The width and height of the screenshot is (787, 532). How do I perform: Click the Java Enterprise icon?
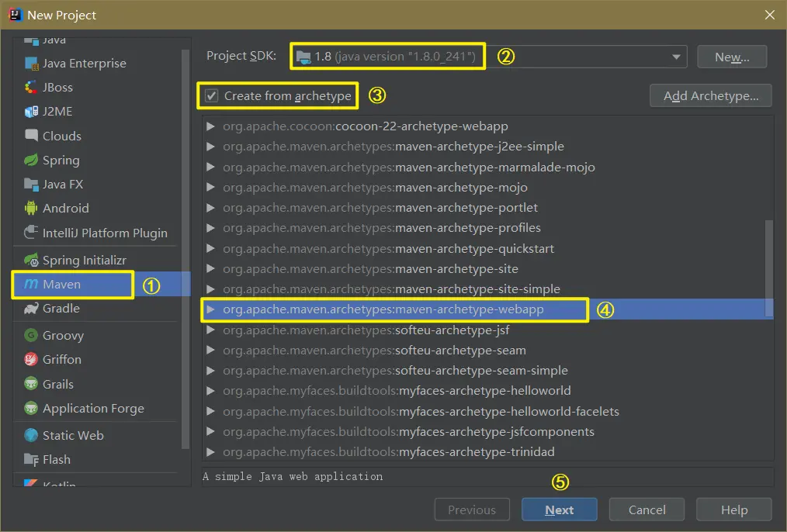point(31,64)
